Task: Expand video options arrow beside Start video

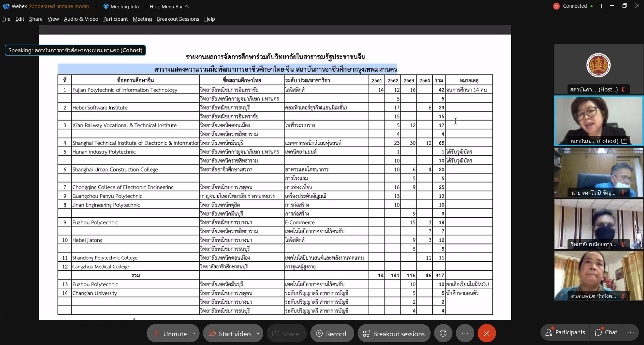Action: pos(258,333)
